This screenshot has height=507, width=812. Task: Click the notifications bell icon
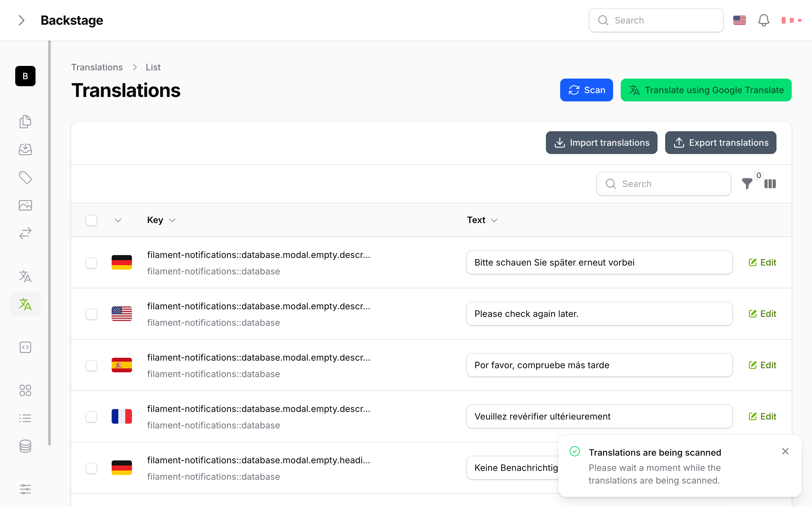tap(763, 21)
